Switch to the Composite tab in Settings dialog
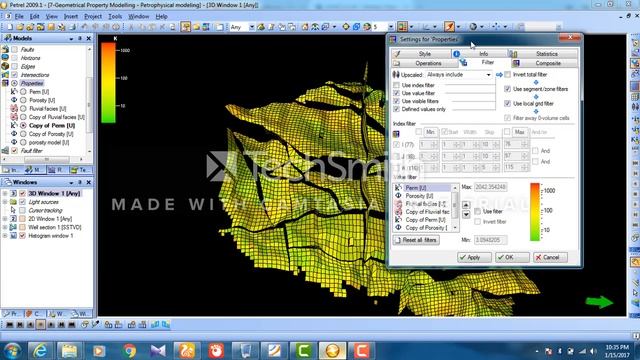 (x=544, y=63)
